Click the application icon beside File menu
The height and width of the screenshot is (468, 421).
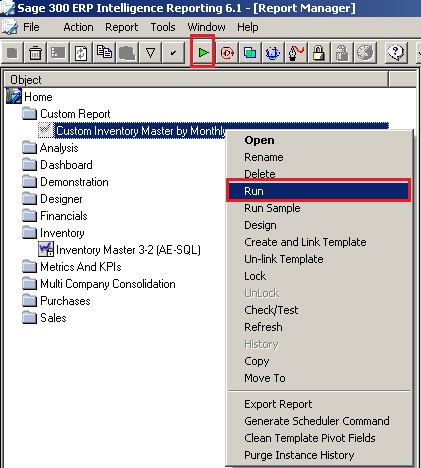pyautogui.click(x=9, y=27)
